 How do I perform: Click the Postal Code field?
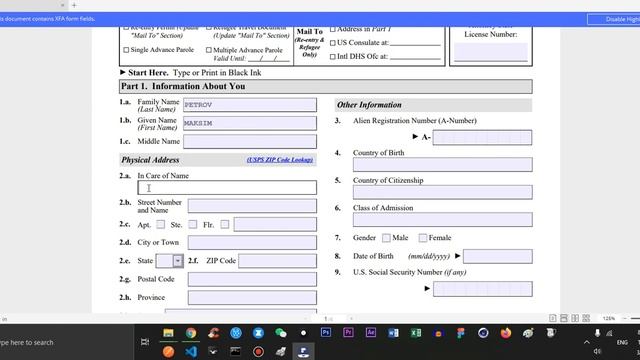[252, 279]
